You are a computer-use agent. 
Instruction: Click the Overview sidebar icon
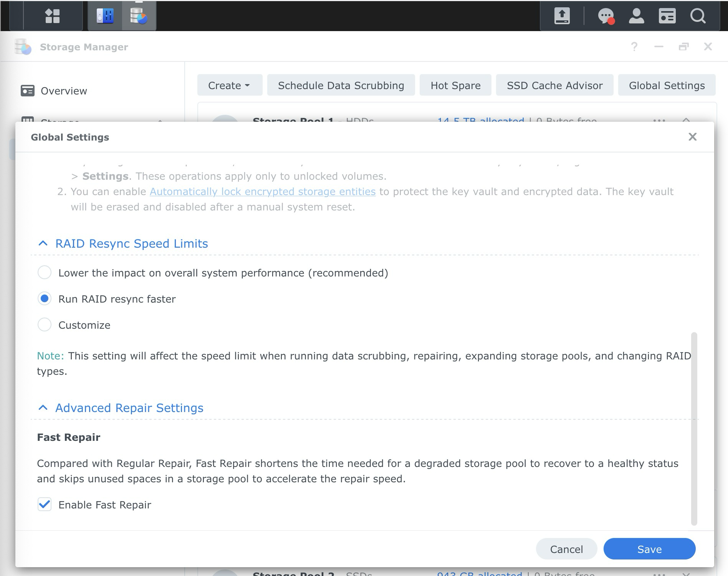pyautogui.click(x=28, y=91)
